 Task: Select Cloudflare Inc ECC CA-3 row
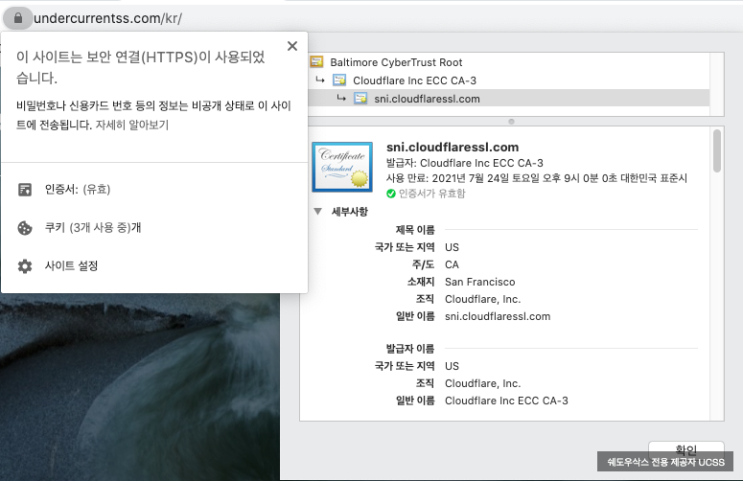pos(509,80)
